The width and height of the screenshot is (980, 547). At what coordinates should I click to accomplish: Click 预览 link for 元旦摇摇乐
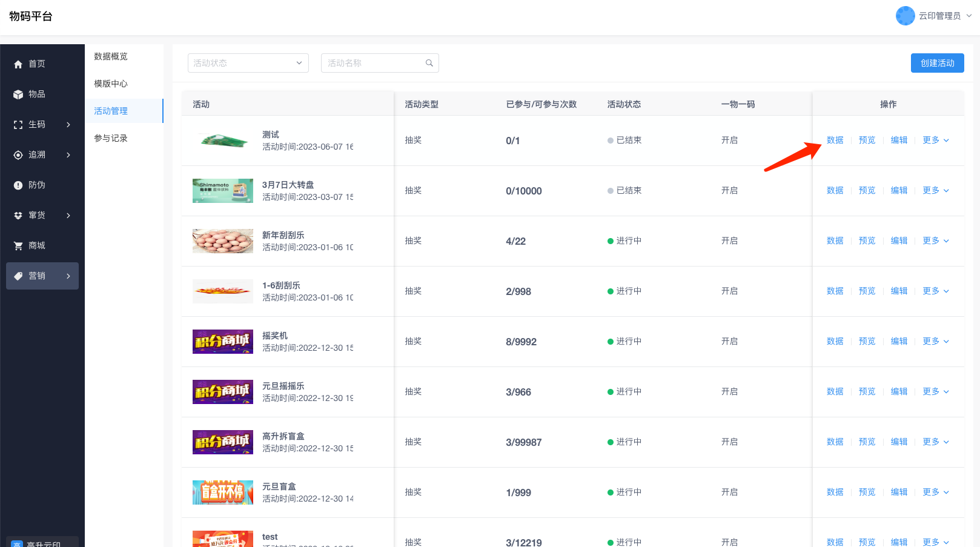pos(867,391)
